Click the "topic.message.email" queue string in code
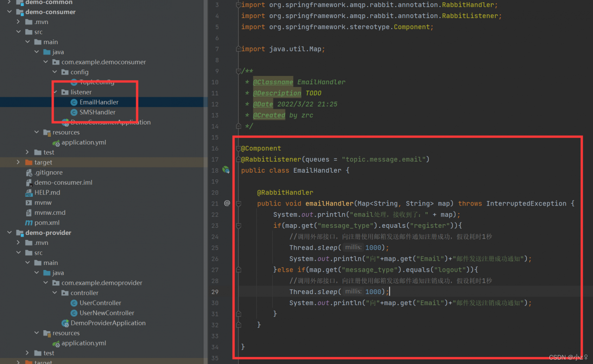 point(384,159)
